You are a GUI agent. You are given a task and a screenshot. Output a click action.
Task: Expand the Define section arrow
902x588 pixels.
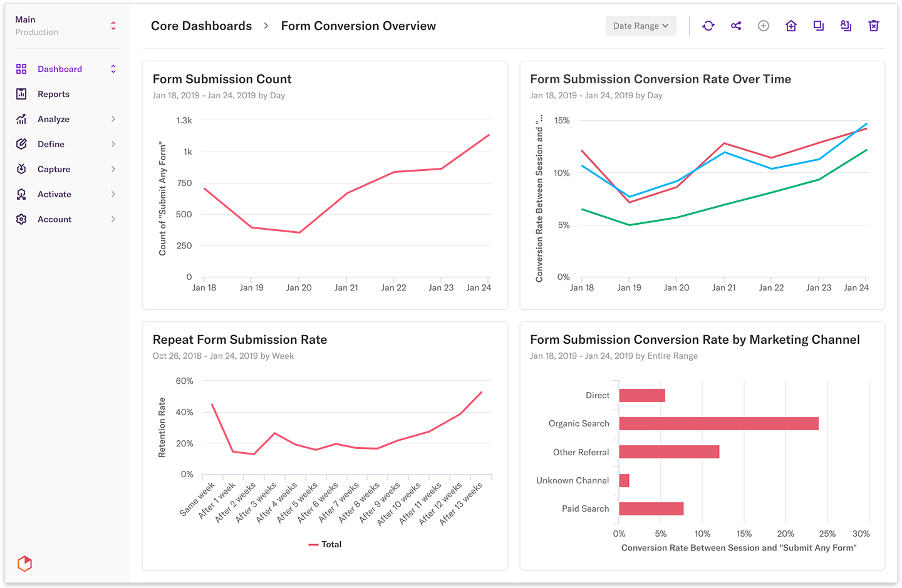click(113, 144)
